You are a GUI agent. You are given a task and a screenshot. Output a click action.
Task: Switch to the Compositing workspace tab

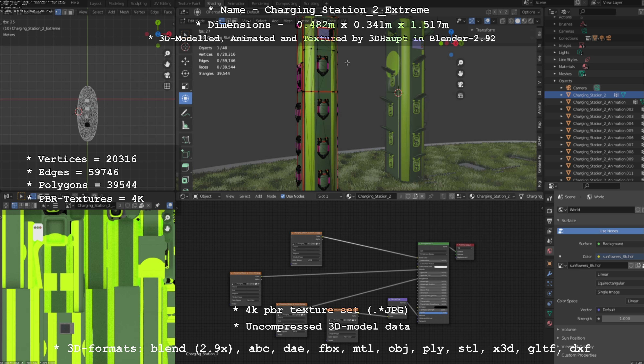287,4
